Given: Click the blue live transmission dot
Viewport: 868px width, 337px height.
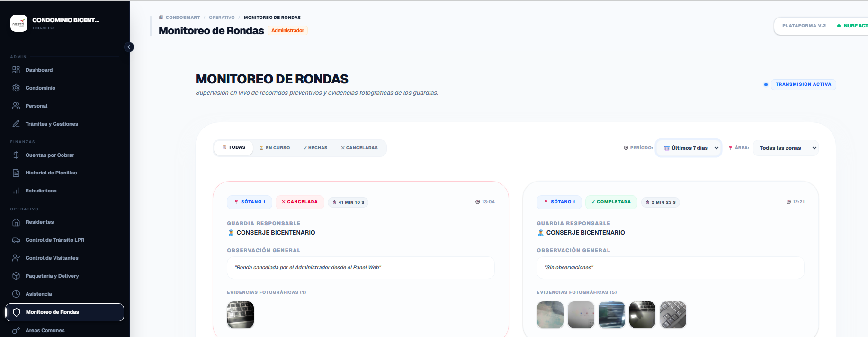Looking at the screenshot, I should pos(766,84).
